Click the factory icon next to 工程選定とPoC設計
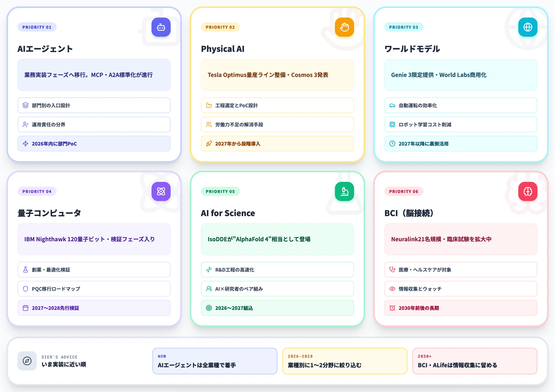This screenshot has height=392, width=555. click(x=209, y=105)
